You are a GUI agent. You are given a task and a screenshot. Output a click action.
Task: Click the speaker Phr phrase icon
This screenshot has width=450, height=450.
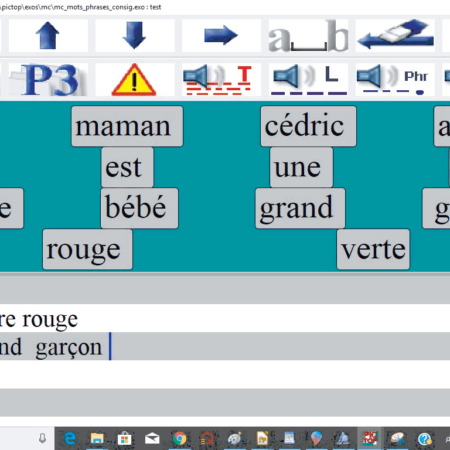(395, 79)
